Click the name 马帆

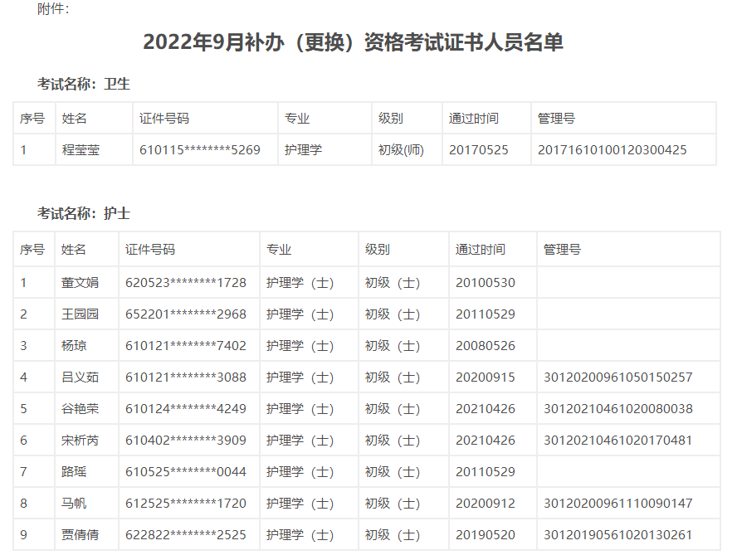pyautogui.click(x=74, y=503)
